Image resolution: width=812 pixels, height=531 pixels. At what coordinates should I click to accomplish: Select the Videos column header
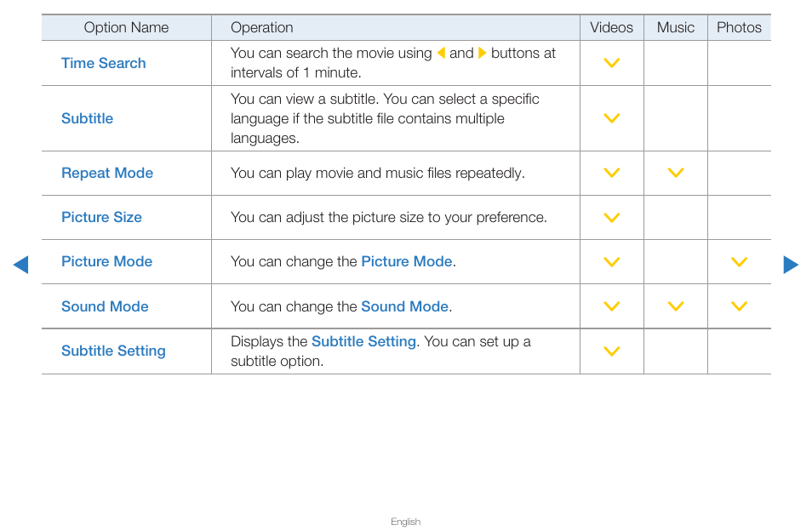pos(612,27)
